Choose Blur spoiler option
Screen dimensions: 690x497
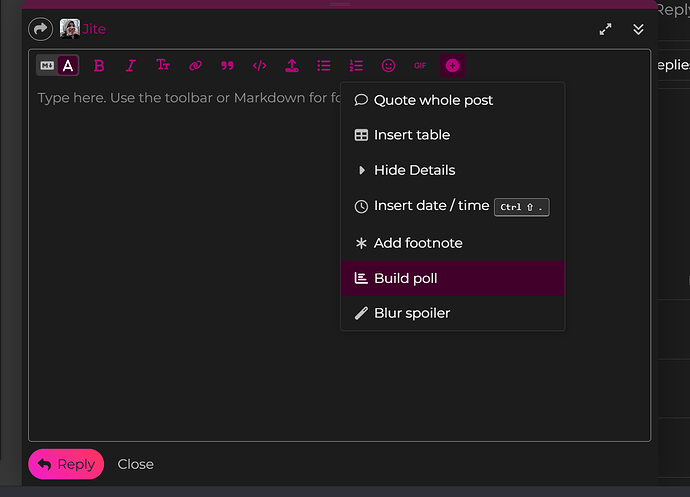click(x=452, y=313)
